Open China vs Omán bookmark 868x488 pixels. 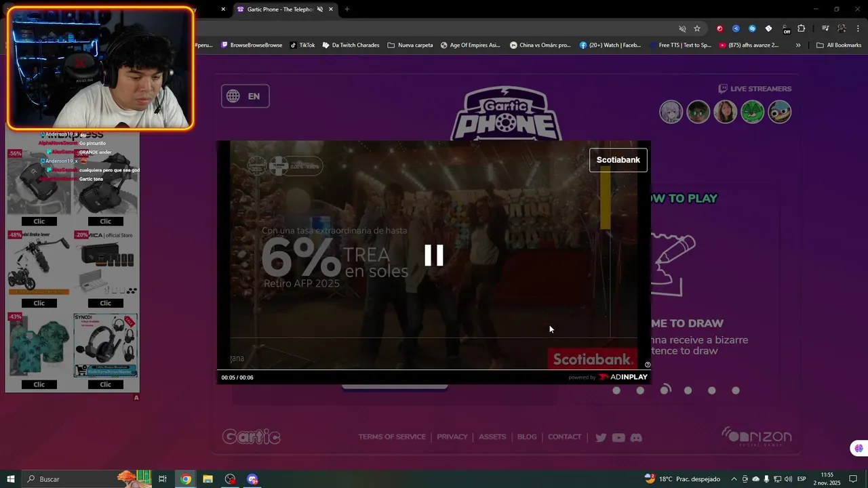[x=540, y=45]
